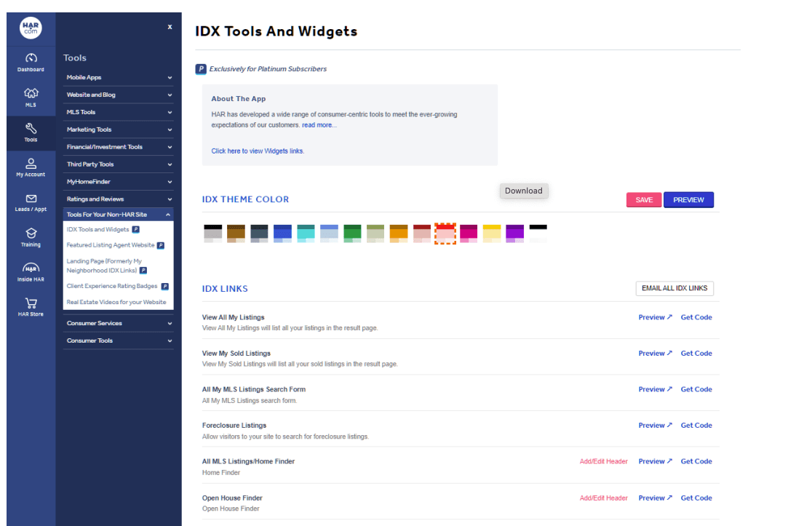Pick the dark slate theme swatch

click(x=260, y=234)
